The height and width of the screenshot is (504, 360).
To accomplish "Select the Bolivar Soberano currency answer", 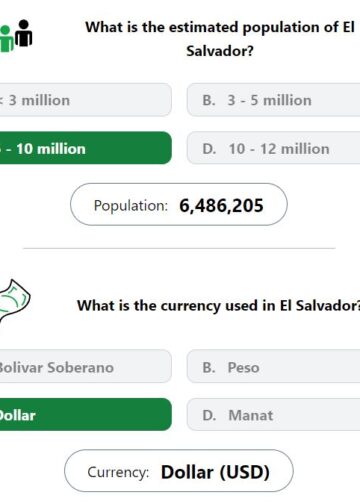I will (86, 367).
